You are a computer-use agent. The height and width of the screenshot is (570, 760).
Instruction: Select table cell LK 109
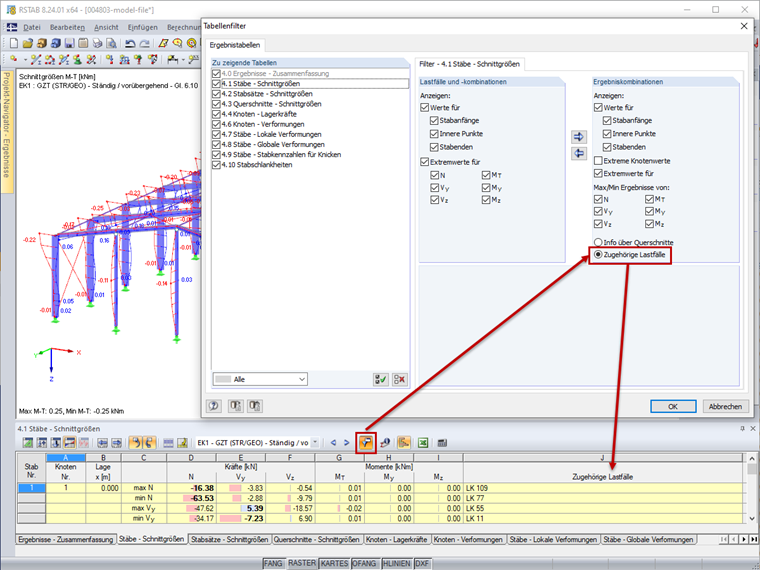pyautogui.click(x=603, y=488)
